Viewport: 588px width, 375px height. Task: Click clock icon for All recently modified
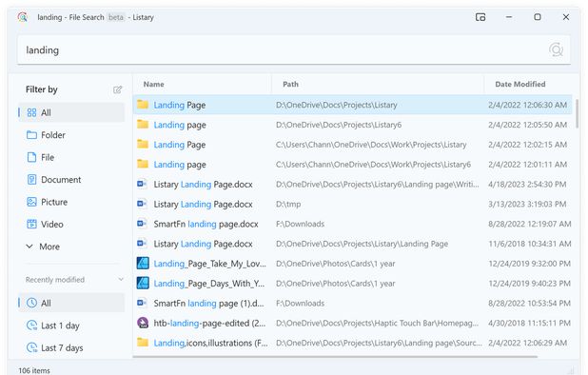pos(32,303)
